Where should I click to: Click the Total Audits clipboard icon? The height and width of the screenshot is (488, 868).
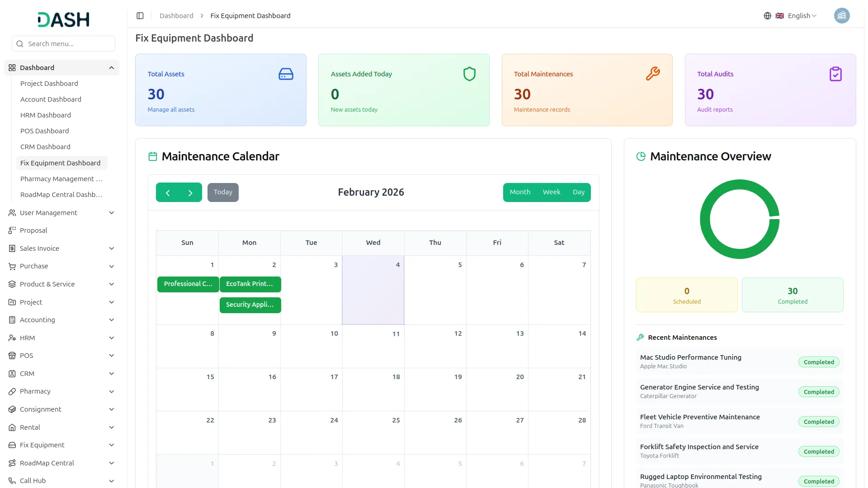pos(835,74)
